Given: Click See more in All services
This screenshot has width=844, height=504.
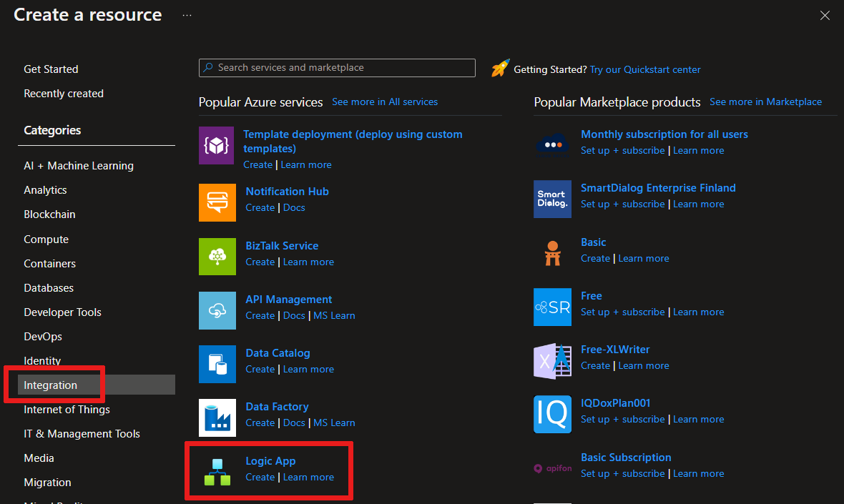Looking at the screenshot, I should click(x=385, y=102).
